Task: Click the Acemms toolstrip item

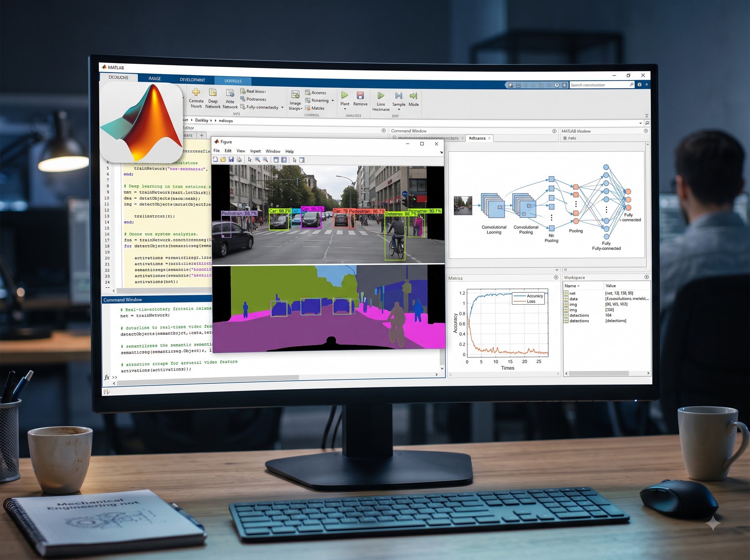Action: [x=316, y=92]
